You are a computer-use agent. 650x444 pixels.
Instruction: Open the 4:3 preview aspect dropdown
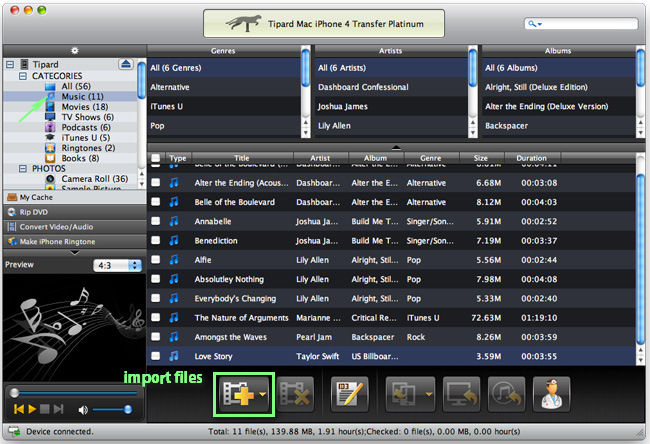(118, 265)
